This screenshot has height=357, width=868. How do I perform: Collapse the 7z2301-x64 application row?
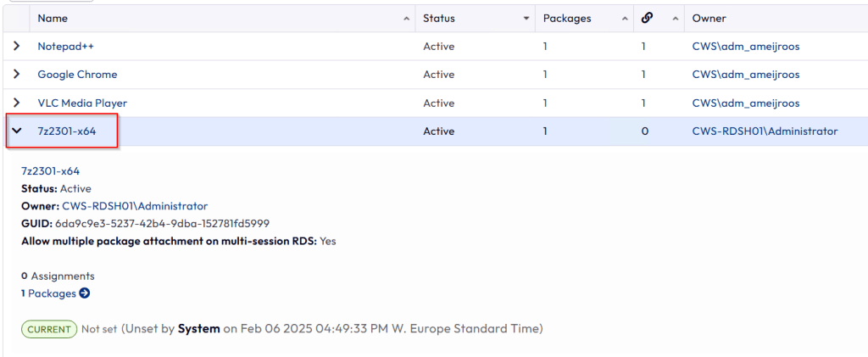[x=16, y=131]
